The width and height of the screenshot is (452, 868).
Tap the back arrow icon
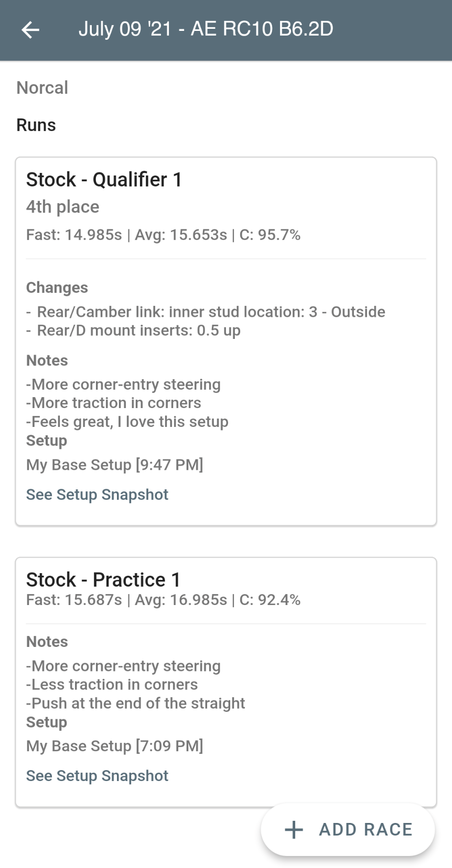[x=30, y=30]
